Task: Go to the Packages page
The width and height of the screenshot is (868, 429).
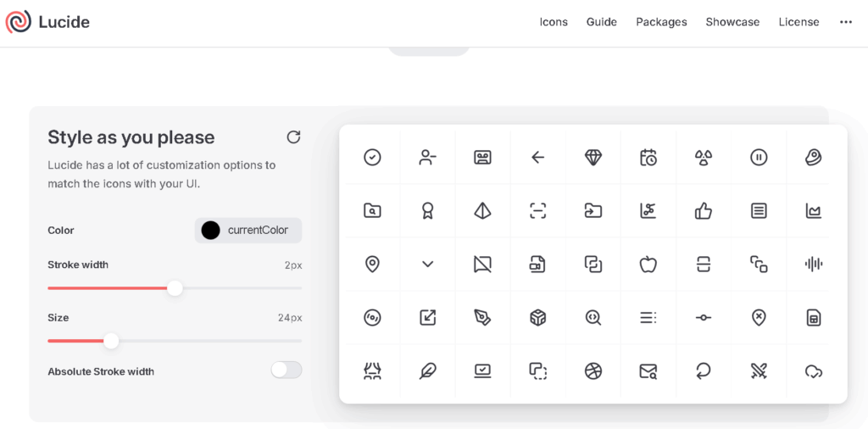Action: point(661,22)
